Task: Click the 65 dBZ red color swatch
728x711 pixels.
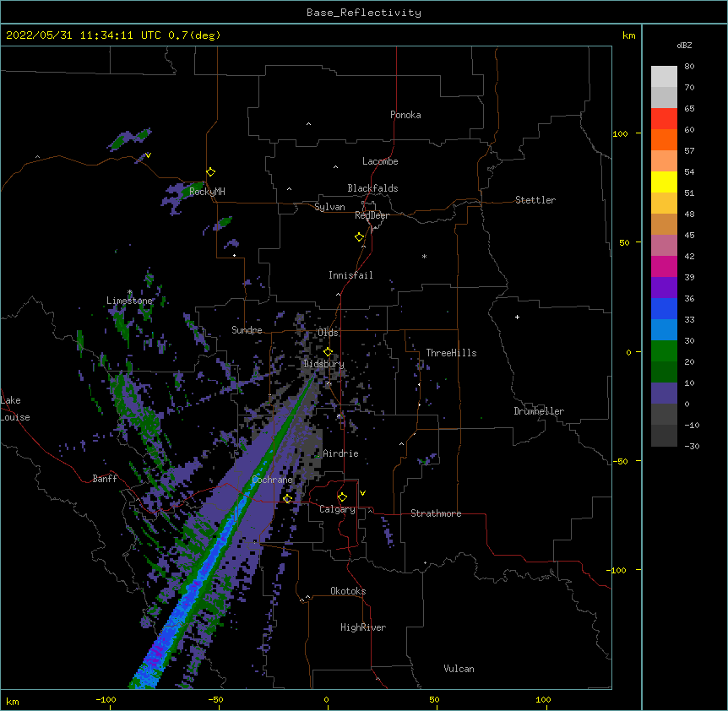Action: pyautogui.click(x=664, y=119)
